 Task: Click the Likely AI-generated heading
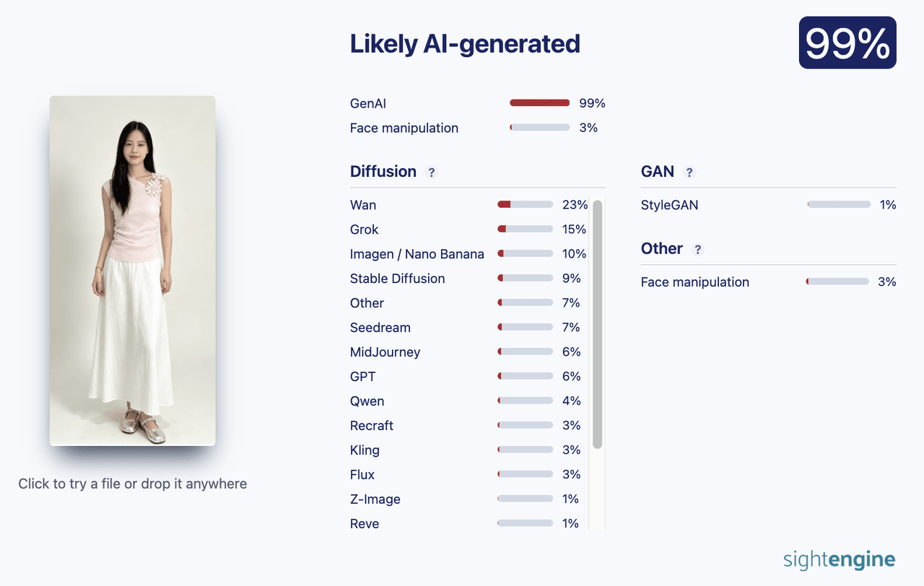pyautogui.click(x=465, y=44)
